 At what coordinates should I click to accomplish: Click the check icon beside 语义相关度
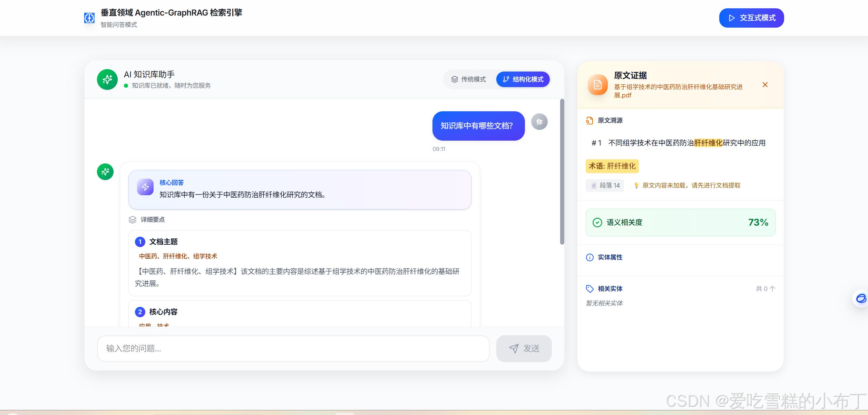pyautogui.click(x=597, y=223)
